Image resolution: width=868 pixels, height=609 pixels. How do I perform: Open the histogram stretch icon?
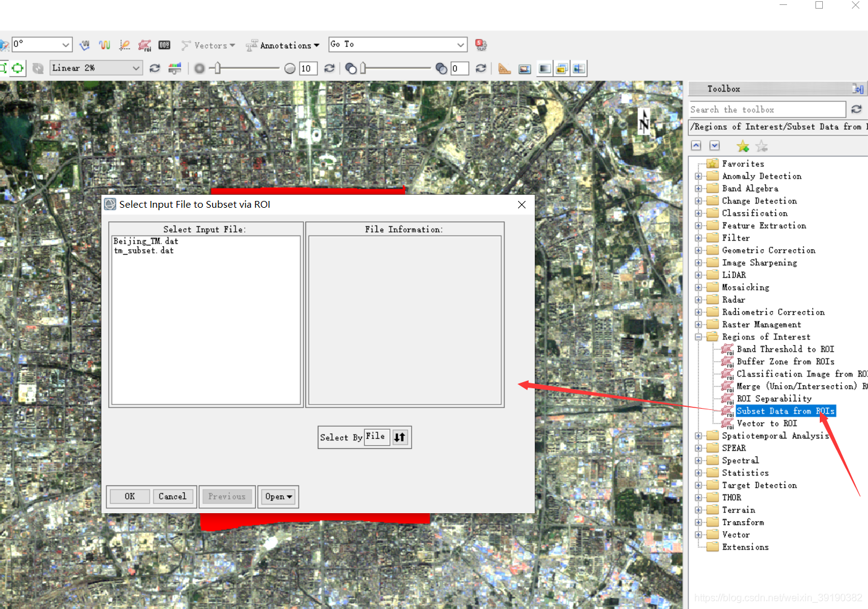[x=175, y=68]
